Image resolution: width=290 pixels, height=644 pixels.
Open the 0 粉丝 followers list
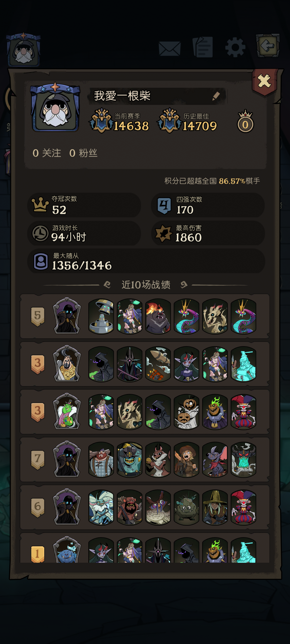[83, 153]
